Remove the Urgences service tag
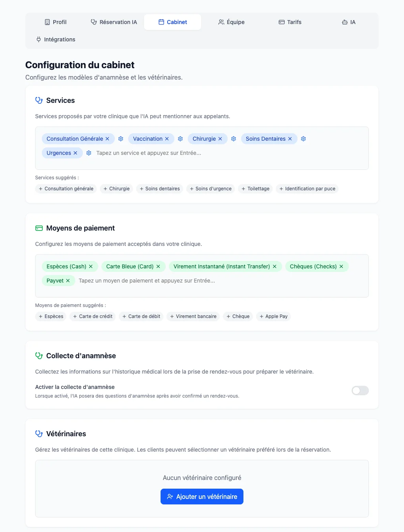 point(75,153)
